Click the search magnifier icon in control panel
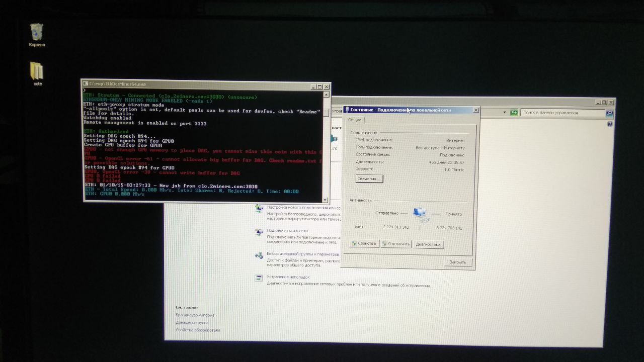Viewport: 644px width, 362px height. 609,113
